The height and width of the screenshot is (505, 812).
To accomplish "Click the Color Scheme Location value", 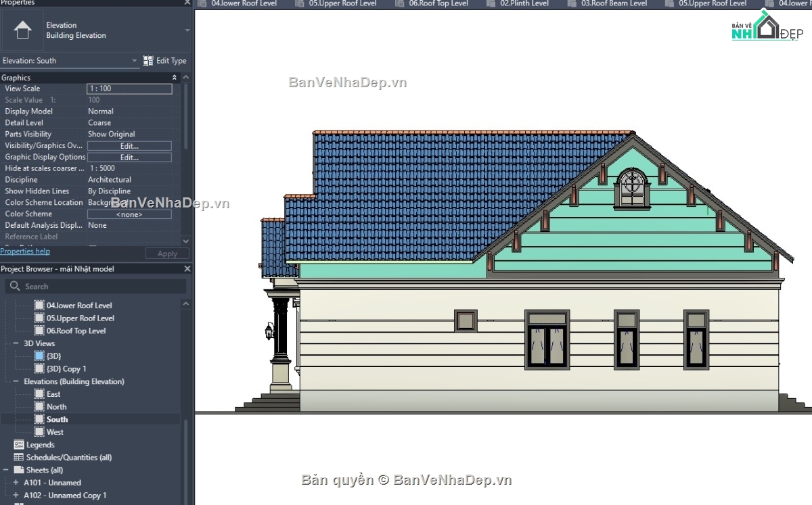I will [x=108, y=203].
